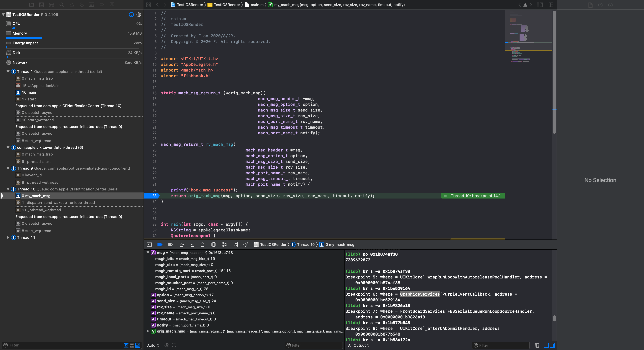644x350 pixels.
Task: Jump to the next issue arrow
Action: (531, 5)
